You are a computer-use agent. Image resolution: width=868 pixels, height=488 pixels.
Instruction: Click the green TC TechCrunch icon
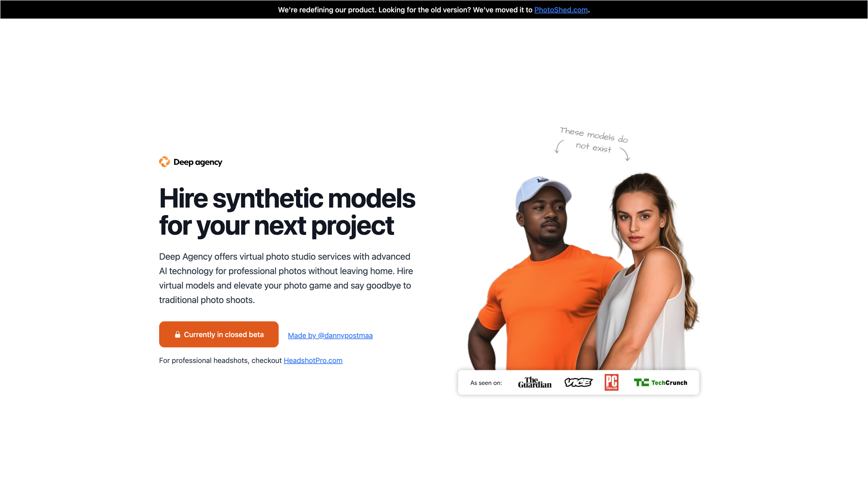pos(642,382)
